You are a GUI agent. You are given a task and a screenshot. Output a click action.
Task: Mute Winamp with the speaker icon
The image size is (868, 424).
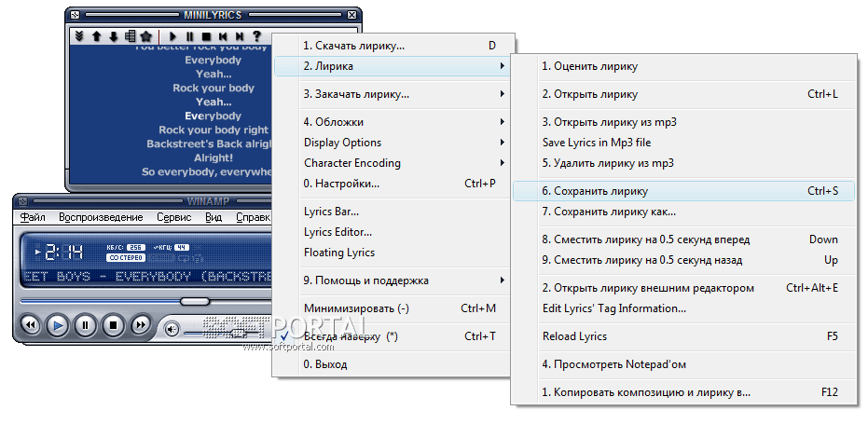pos(172,331)
